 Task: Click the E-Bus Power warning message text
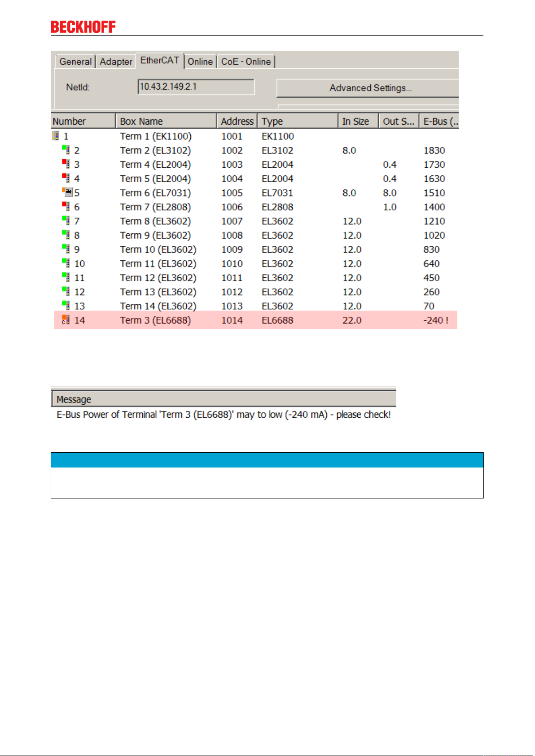coord(224,415)
